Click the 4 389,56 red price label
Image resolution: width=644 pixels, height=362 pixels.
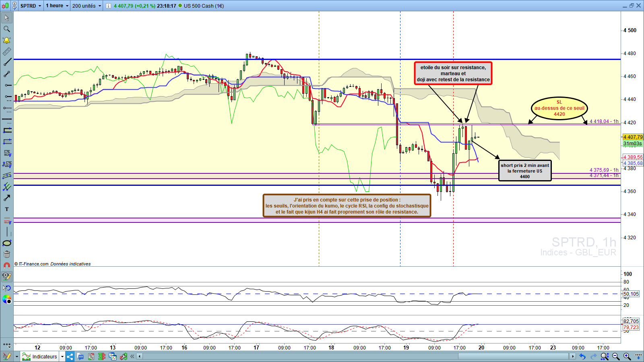click(x=633, y=157)
